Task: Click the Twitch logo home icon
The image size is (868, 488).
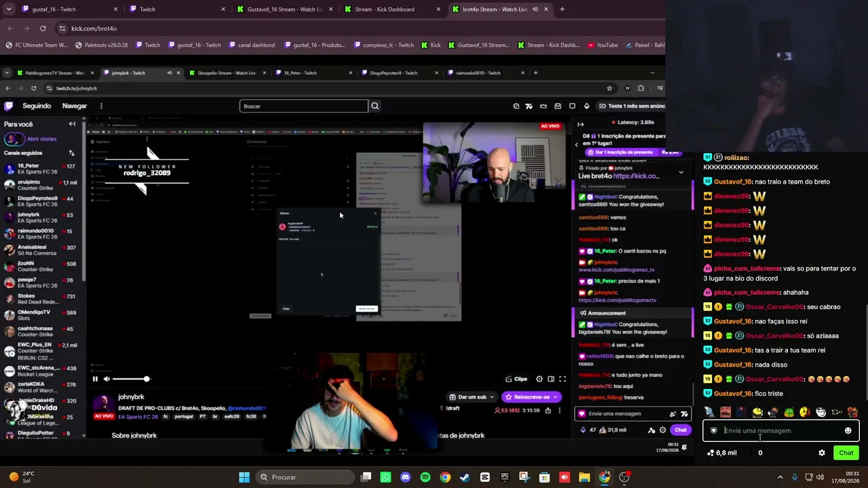Action: coord(9,106)
